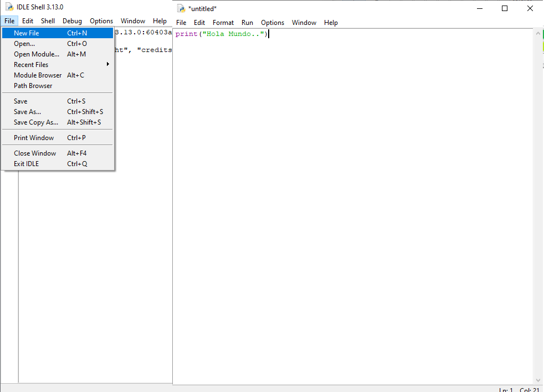Click the editor scrollbar up arrow
Viewport: 544px width, 392px height.
pyautogui.click(x=538, y=33)
